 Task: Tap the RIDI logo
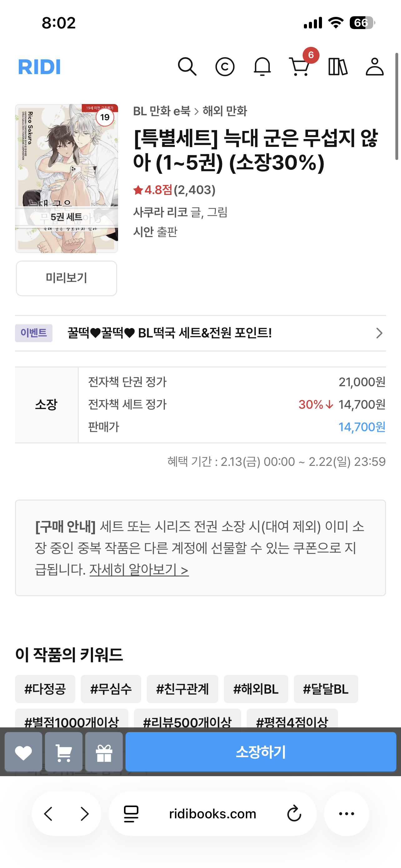click(39, 67)
